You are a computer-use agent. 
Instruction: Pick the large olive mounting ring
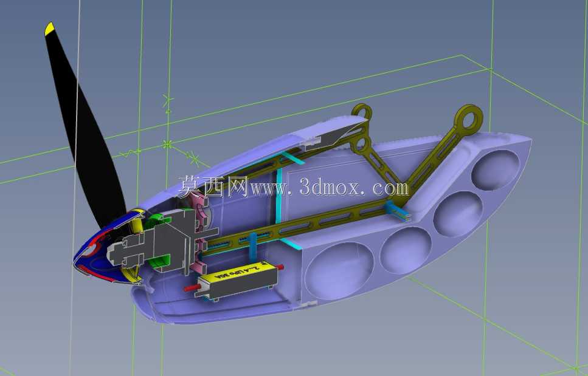coord(468,120)
